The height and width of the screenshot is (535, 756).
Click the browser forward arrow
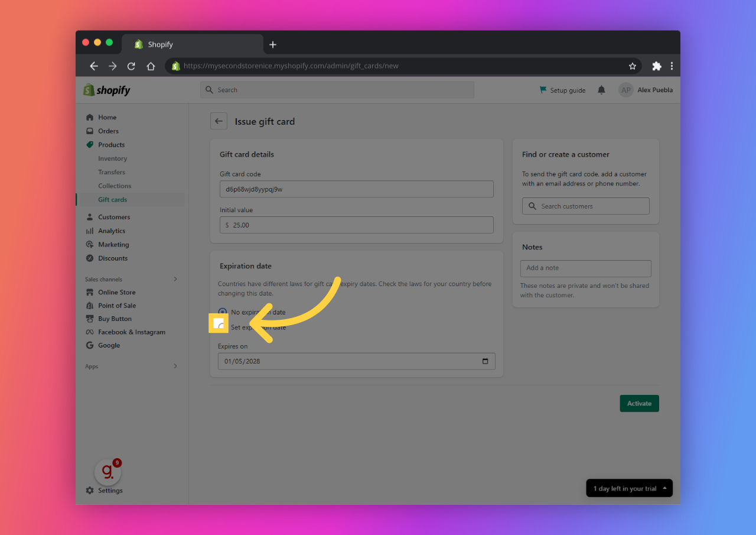[113, 66]
